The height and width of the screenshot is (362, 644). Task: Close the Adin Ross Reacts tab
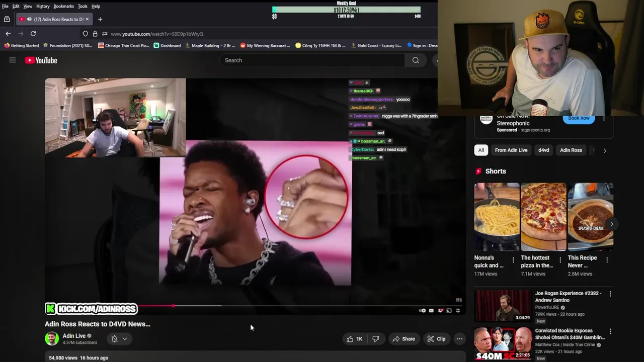pyautogui.click(x=87, y=19)
